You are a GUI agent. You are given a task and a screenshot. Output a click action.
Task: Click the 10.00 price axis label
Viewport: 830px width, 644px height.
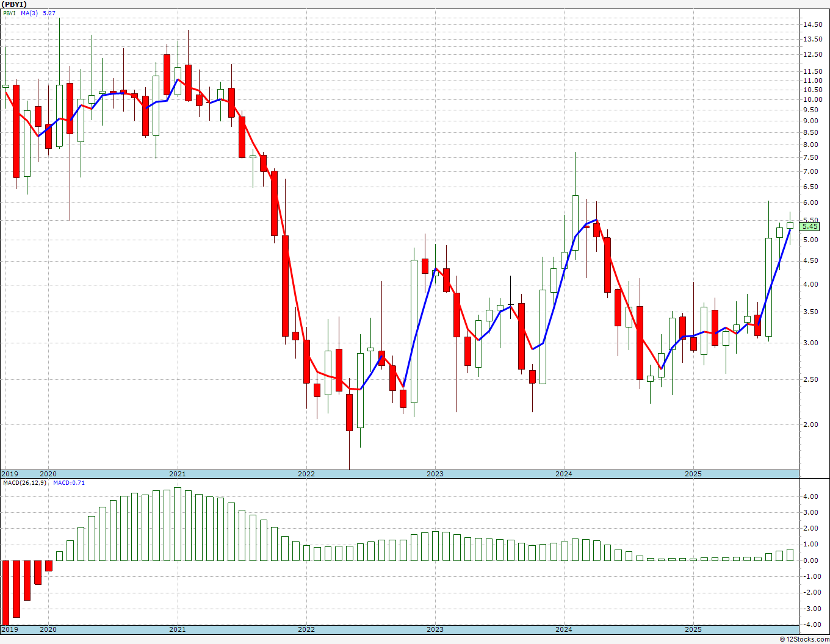pyautogui.click(x=812, y=100)
